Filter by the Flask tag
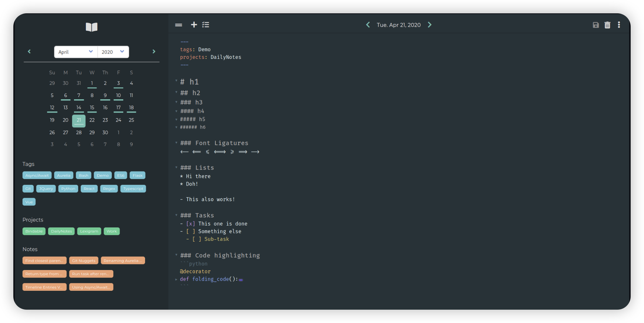The image size is (644, 323). pos(138,176)
